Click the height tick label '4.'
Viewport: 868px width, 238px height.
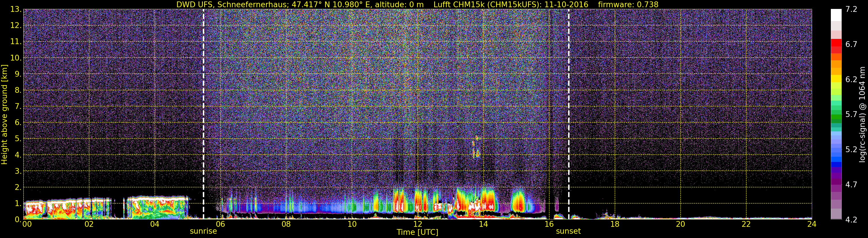click(18, 155)
